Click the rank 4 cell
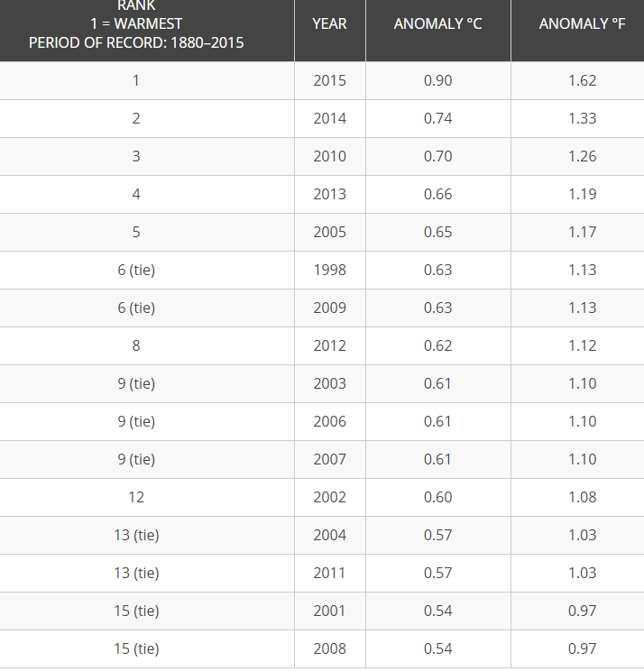644x671 pixels. pos(136,194)
